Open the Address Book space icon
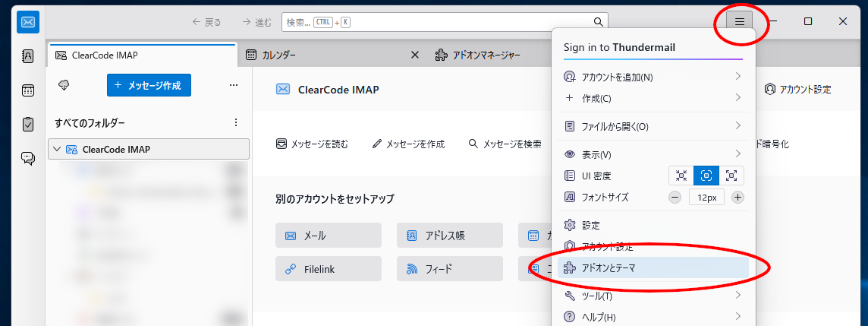This screenshot has width=868, height=326. point(27,56)
